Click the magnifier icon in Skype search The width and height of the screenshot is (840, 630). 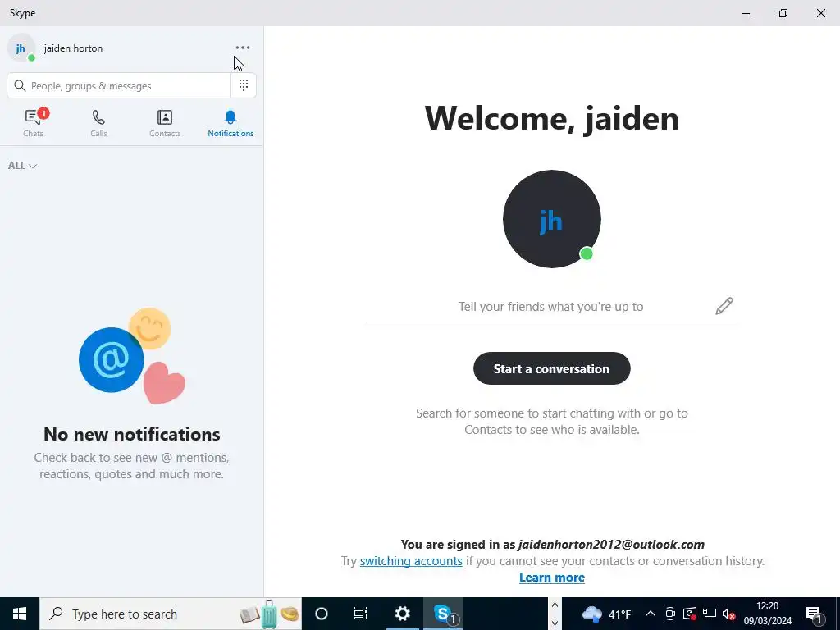point(20,85)
